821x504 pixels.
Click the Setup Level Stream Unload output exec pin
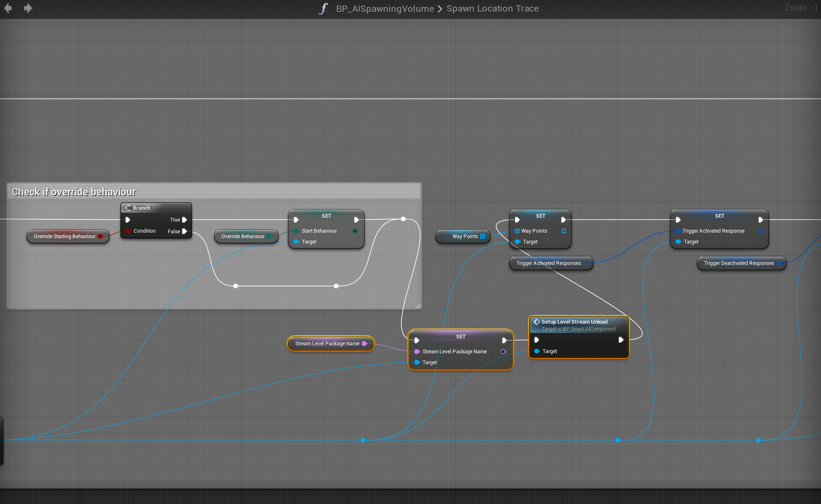pos(621,340)
